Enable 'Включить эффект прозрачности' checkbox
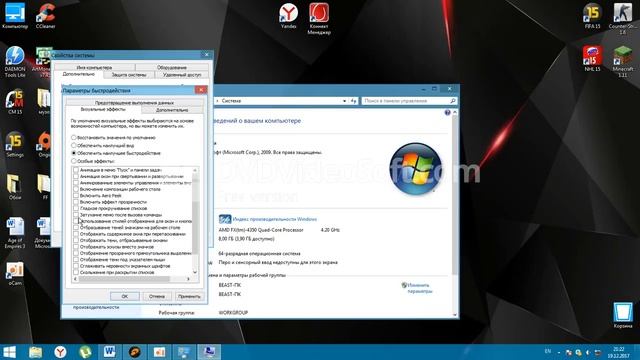The height and width of the screenshot is (360, 640). point(76,202)
